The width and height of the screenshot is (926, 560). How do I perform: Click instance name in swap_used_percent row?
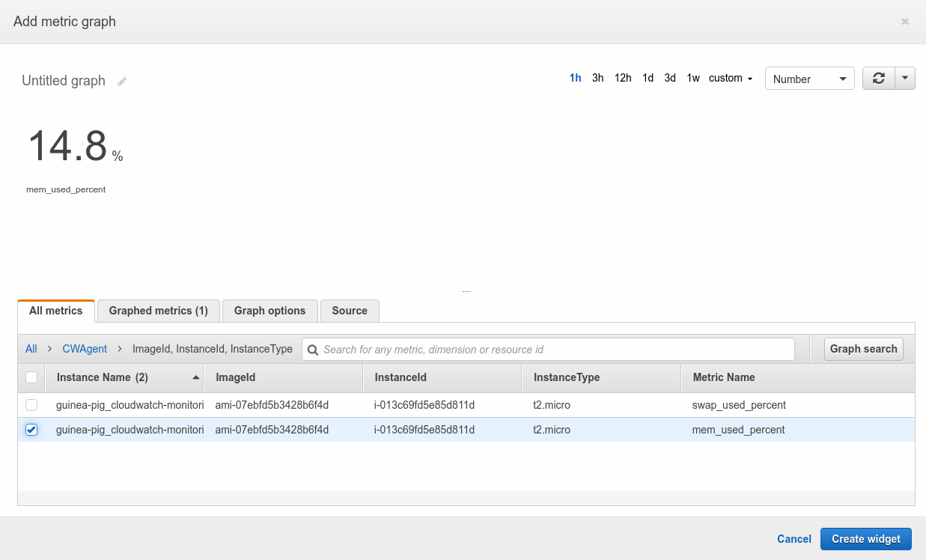pyautogui.click(x=130, y=405)
